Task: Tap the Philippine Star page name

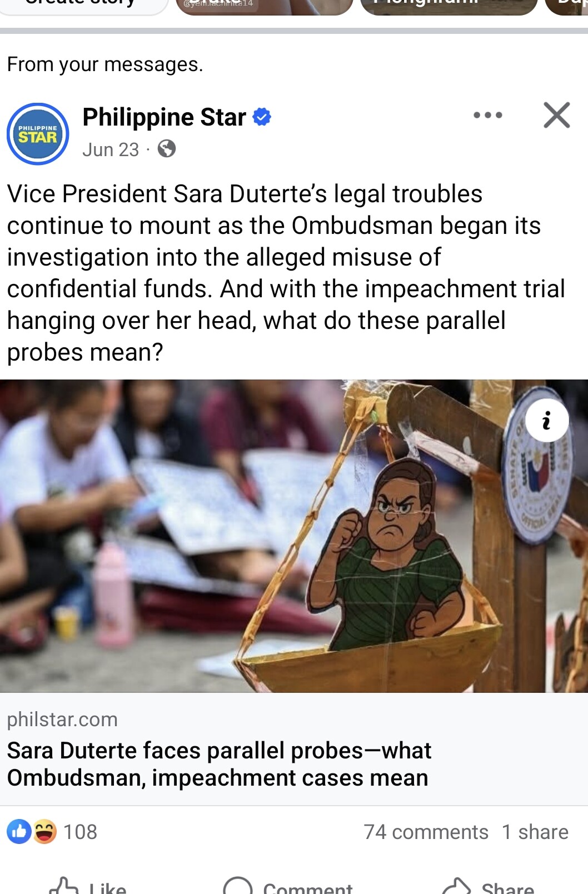Action: 164,117
